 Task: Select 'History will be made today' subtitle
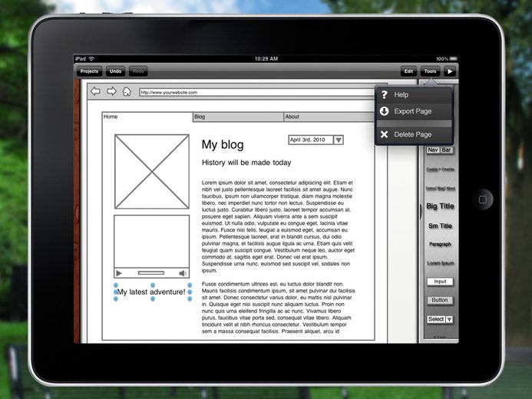coord(246,163)
